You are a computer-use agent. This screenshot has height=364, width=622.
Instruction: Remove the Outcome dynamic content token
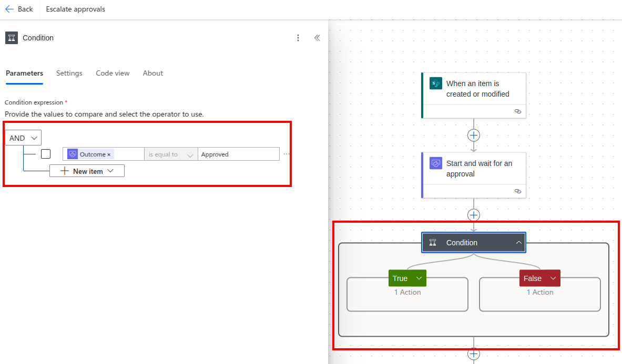(109, 155)
